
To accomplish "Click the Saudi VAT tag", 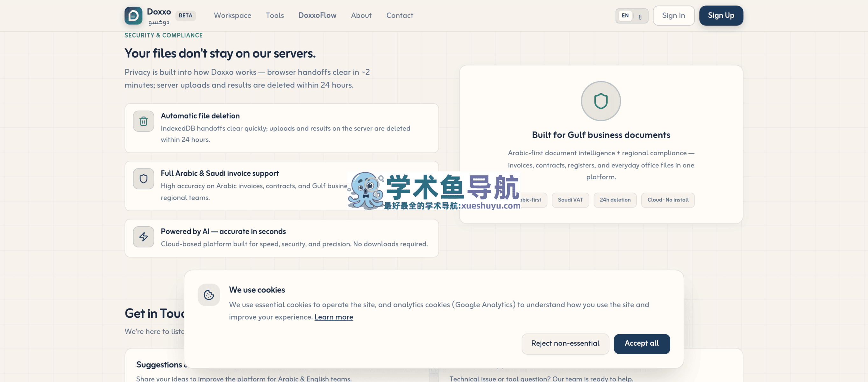I will click(571, 200).
